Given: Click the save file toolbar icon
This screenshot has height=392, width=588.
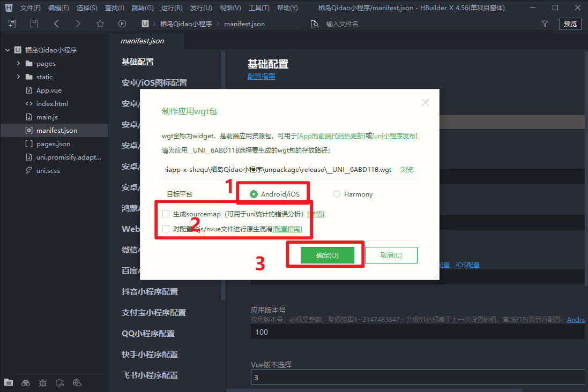Looking at the screenshot, I should [34, 24].
